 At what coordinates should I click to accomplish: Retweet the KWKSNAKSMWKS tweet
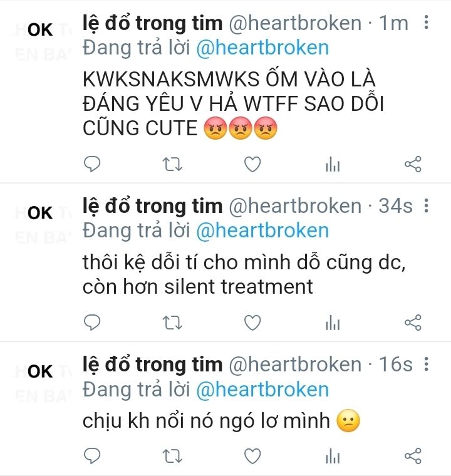(172, 165)
